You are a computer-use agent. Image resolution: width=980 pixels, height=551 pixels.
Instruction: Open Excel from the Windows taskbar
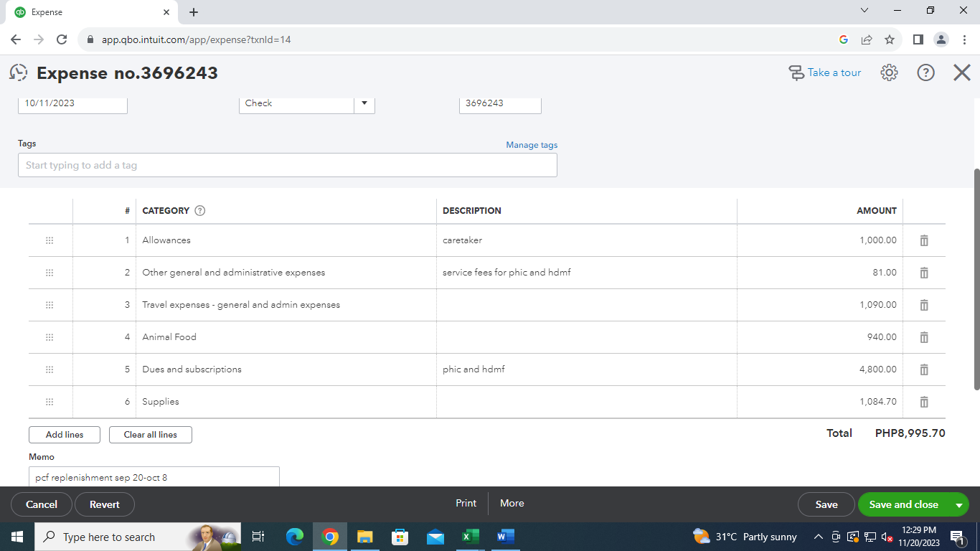[470, 537]
